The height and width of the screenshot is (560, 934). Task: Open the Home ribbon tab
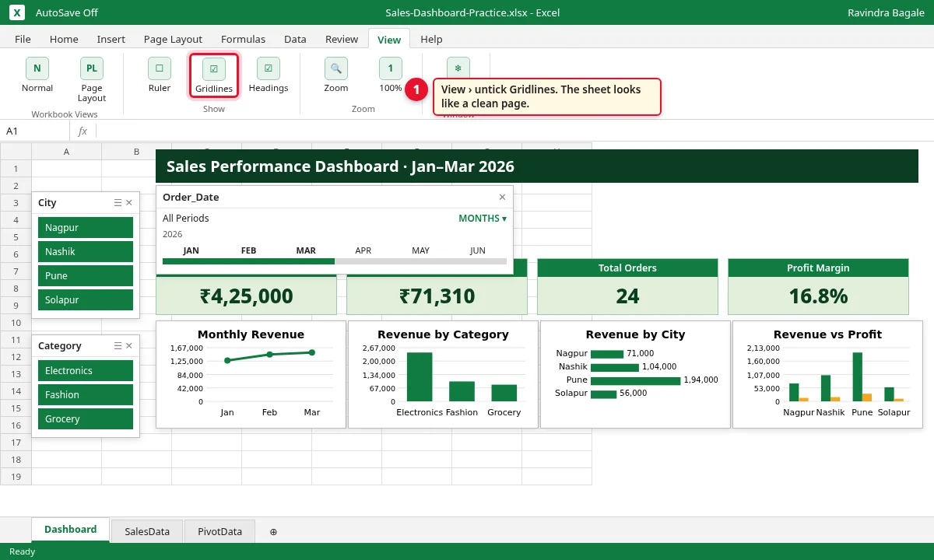(x=64, y=39)
